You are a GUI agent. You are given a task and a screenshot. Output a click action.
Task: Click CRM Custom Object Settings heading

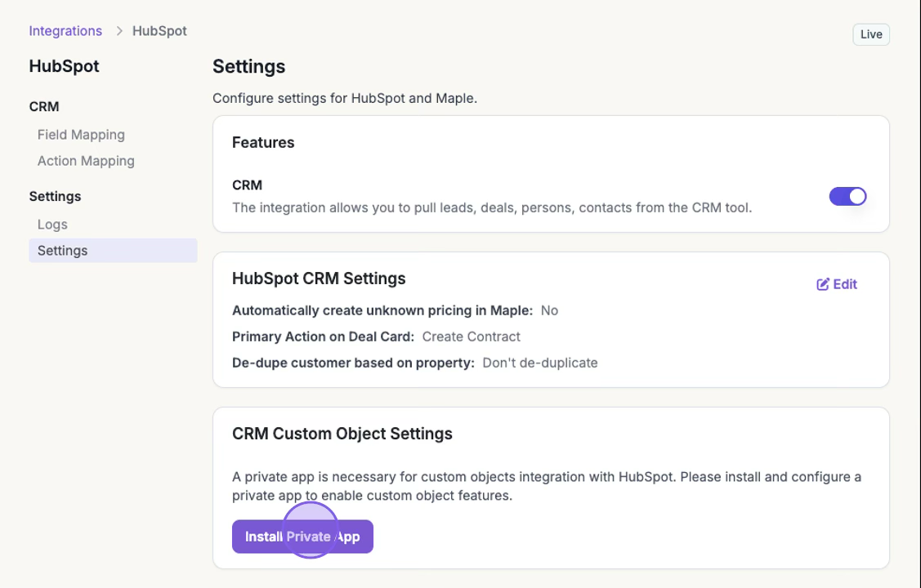click(x=342, y=434)
